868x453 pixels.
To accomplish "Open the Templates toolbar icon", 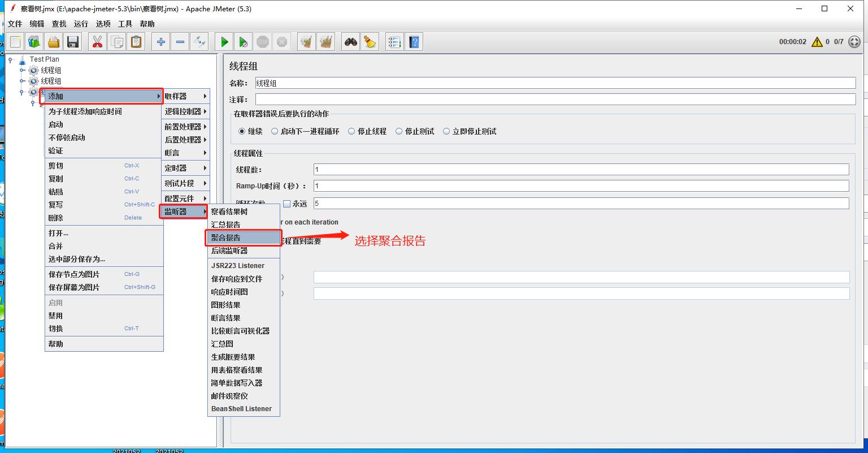I will (34, 42).
